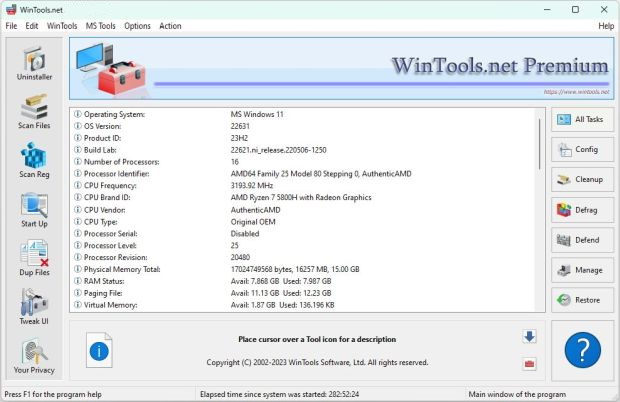Click info icon beside Operating System

pyautogui.click(x=78, y=114)
